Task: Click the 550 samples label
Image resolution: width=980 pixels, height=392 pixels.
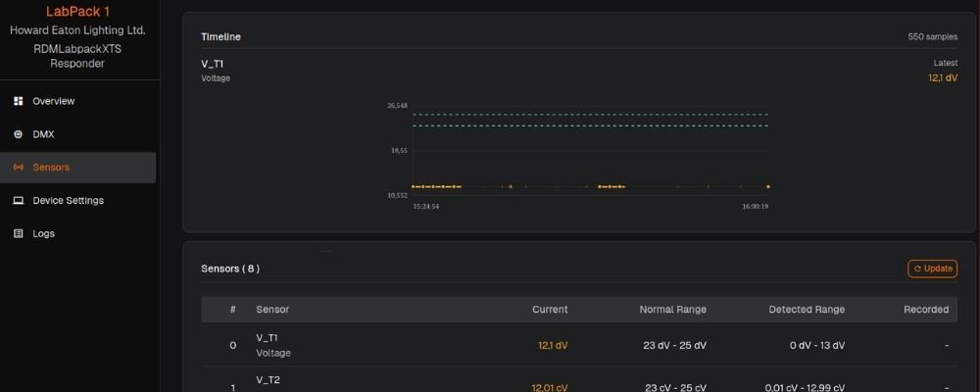Action: click(x=933, y=37)
